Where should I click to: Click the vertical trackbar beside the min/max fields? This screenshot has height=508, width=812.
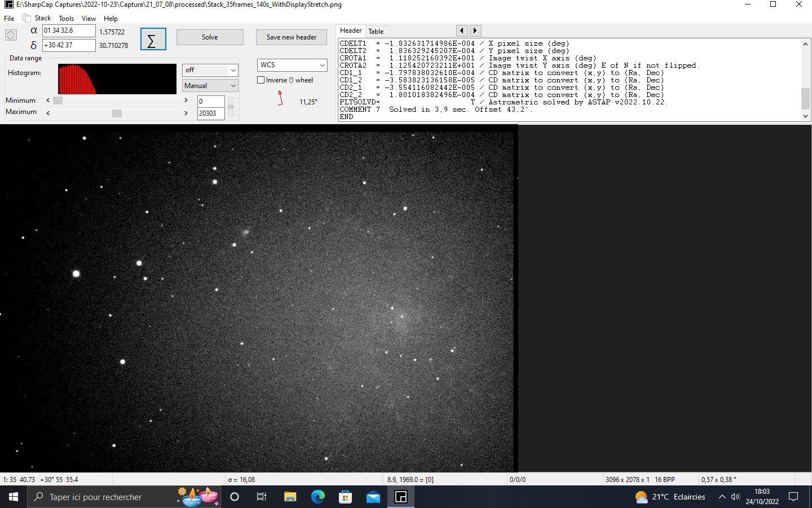coord(231,107)
